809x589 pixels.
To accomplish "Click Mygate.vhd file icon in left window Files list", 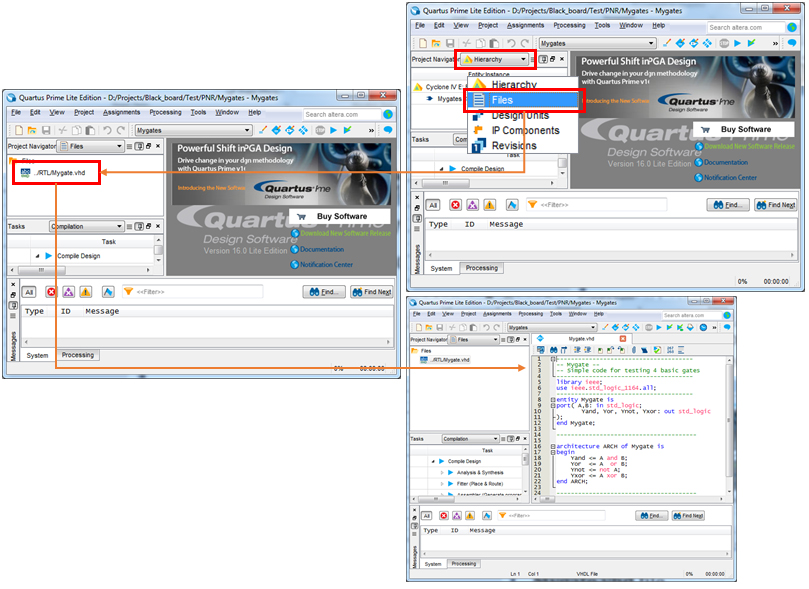I will click(25, 172).
